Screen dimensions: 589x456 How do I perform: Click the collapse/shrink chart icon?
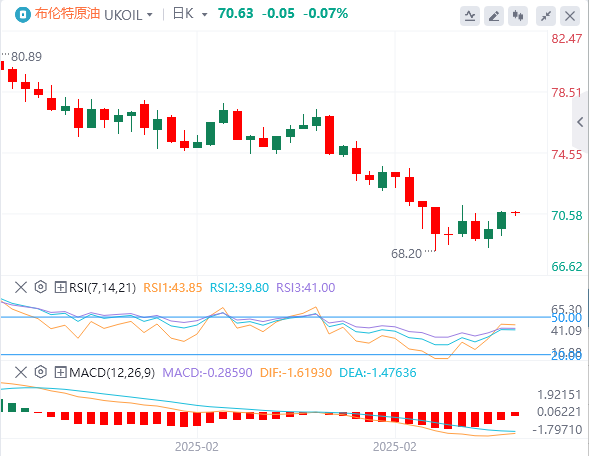546,16
